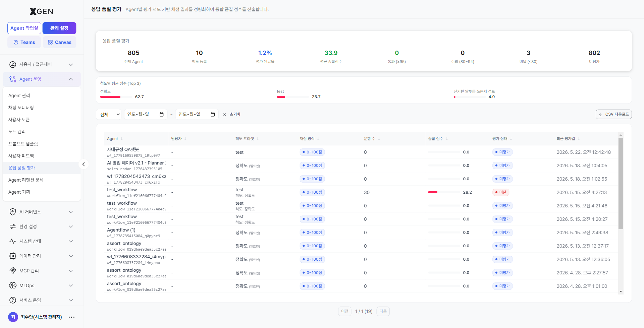The width and height of the screenshot is (644, 328).
Task: Expand 데이터 관리 chevron
Action: click(x=71, y=256)
